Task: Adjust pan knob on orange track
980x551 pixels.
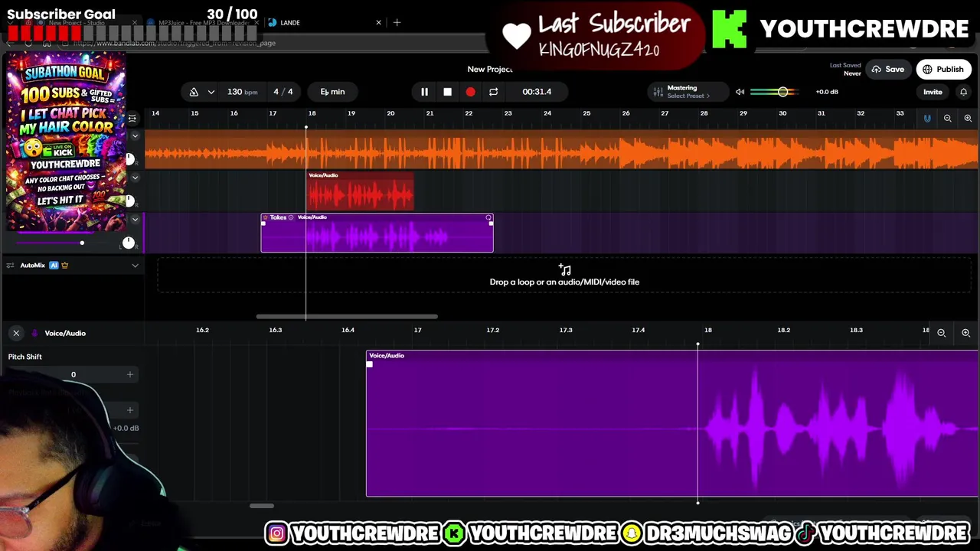Action: click(129, 159)
